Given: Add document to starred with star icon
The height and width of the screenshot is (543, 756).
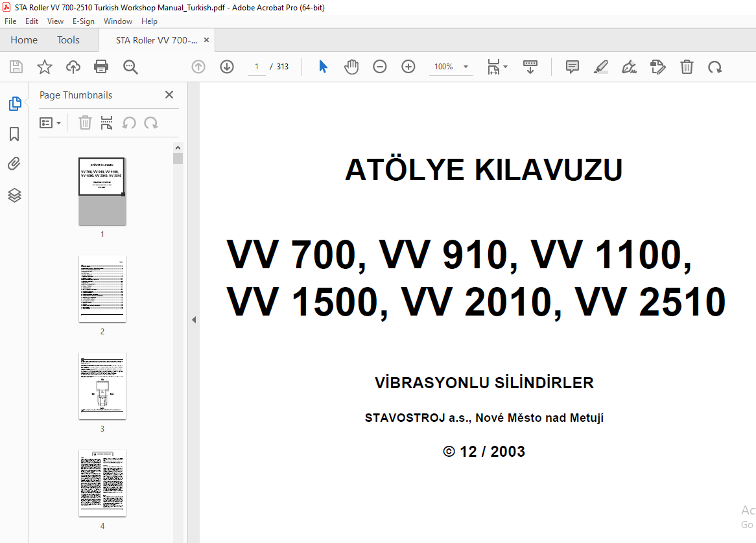Looking at the screenshot, I should click(x=44, y=67).
